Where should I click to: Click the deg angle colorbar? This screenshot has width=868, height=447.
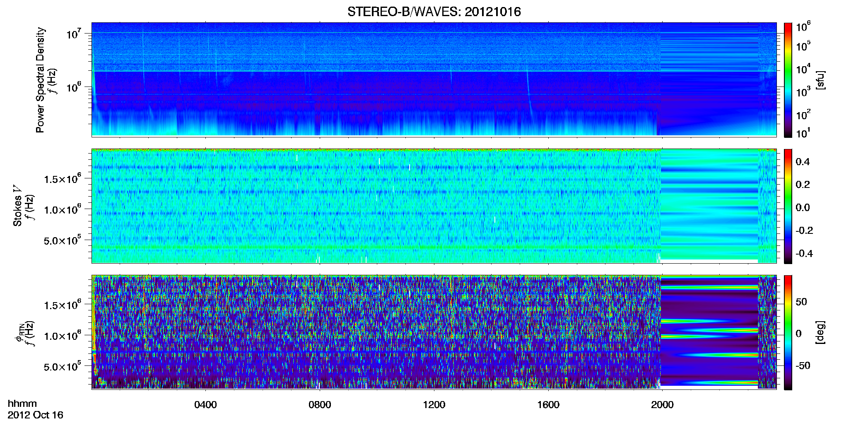point(788,332)
